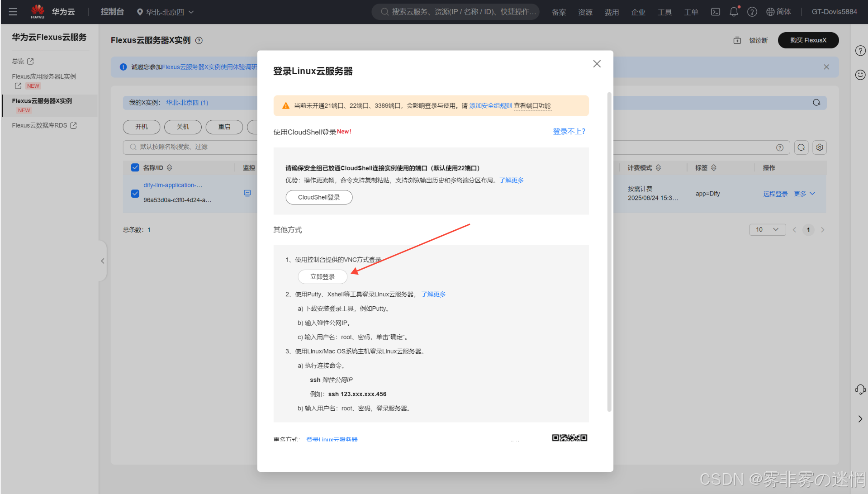Open the notifications bell
This screenshot has height=494, width=868.
pos(734,12)
